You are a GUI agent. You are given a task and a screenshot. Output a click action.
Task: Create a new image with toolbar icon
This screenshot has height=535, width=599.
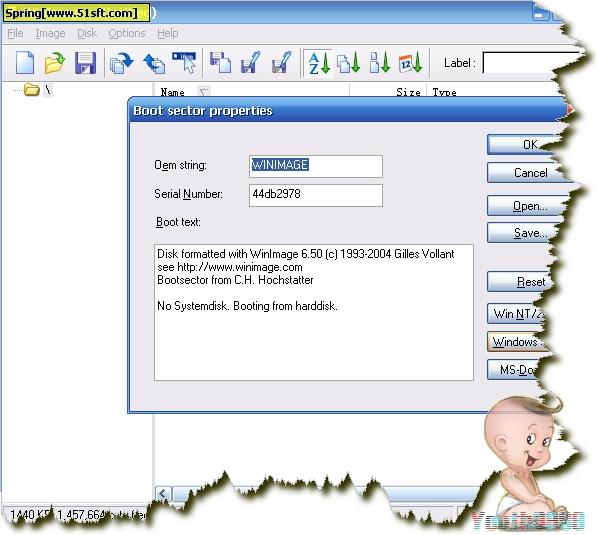click(25, 63)
